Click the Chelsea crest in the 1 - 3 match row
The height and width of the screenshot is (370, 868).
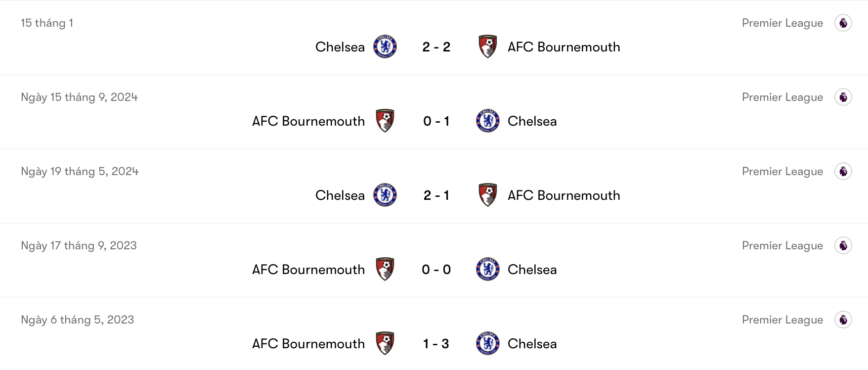click(x=488, y=343)
